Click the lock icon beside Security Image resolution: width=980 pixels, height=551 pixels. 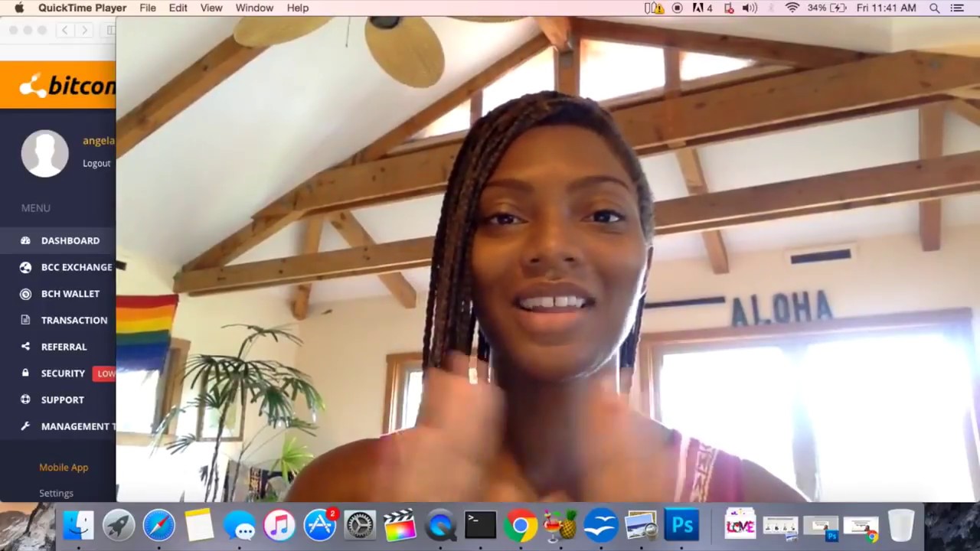point(25,373)
